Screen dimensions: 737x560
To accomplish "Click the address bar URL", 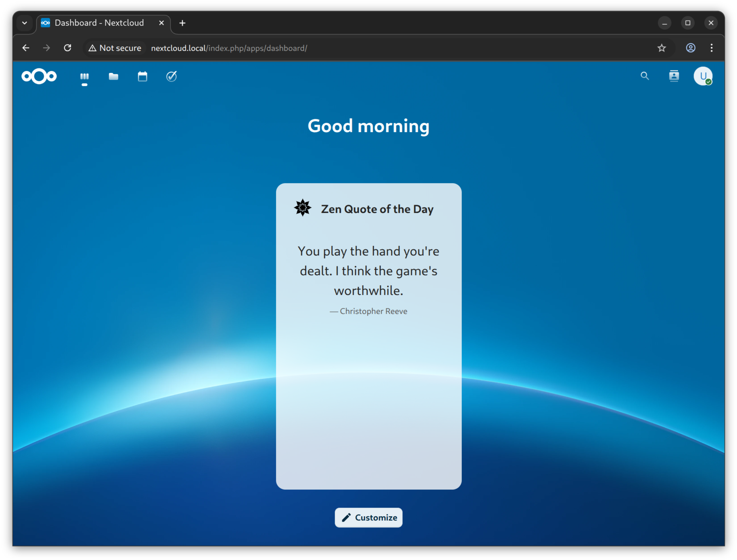I will (x=229, y=48).
